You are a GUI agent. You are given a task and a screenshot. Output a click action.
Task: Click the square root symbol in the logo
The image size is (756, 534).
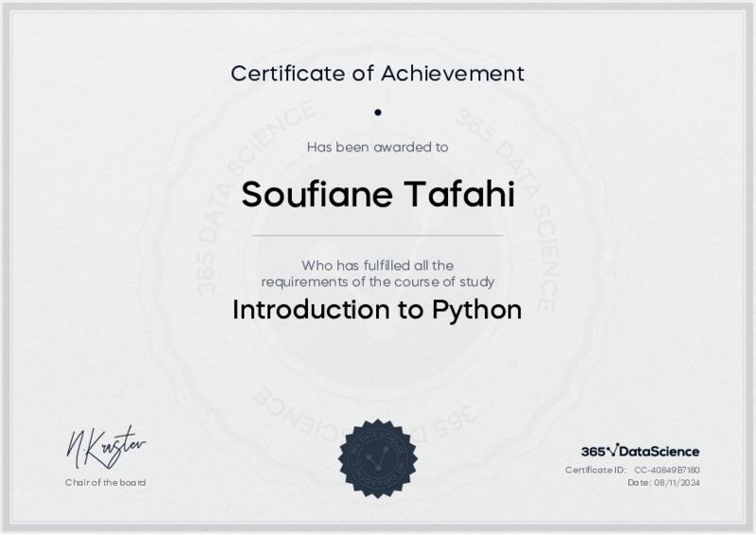[x=611, y=450]
